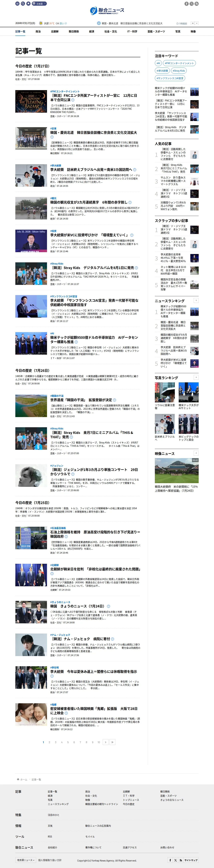The image size is (214, 868).
Task: Click scrap icon after 韓国の観光収支 headline
Action: tap(130, 202)
